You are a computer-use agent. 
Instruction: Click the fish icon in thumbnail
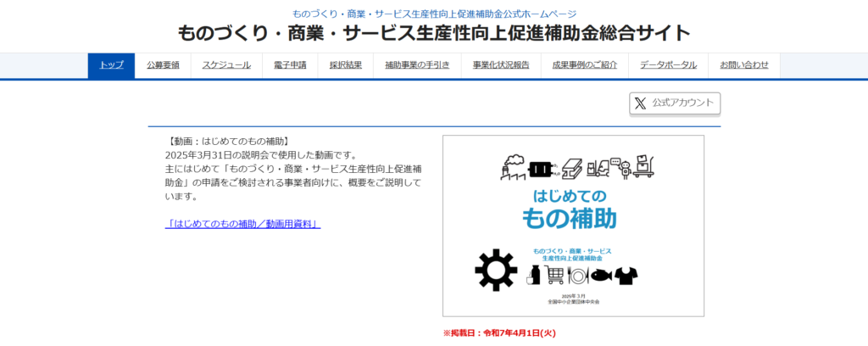click(601, 275)
